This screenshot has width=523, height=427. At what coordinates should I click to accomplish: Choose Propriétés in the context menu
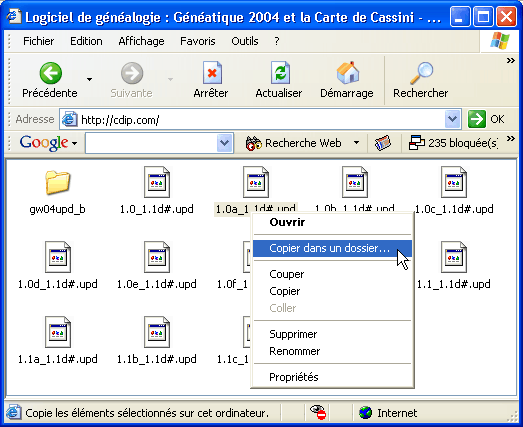[333, 377]
